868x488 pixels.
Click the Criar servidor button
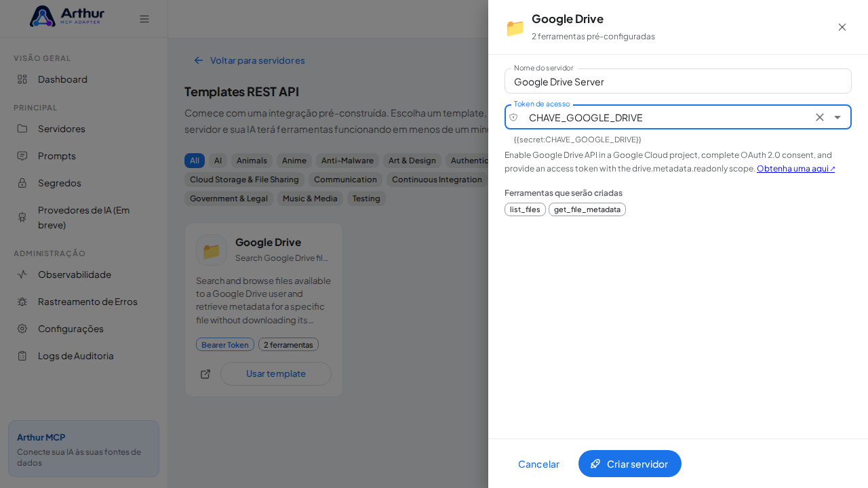click(x=630, y=464)
